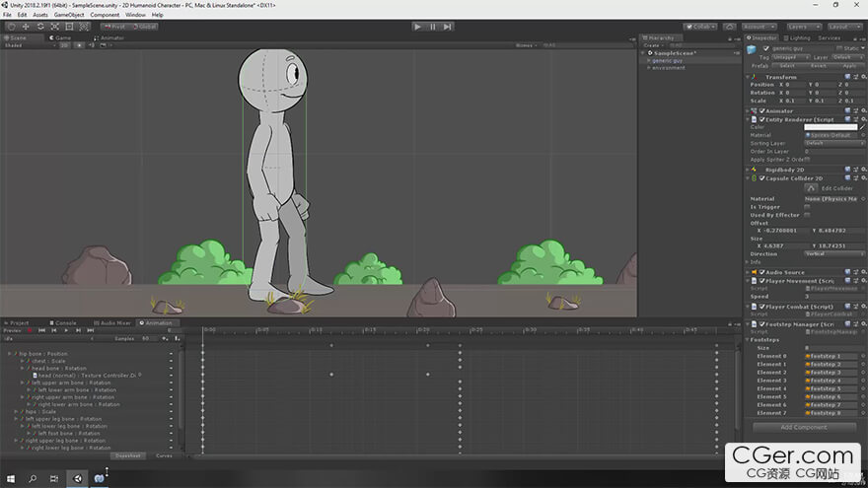Toggle 2D view mode in Scene

pyautogui.click(x=65, y=45)
